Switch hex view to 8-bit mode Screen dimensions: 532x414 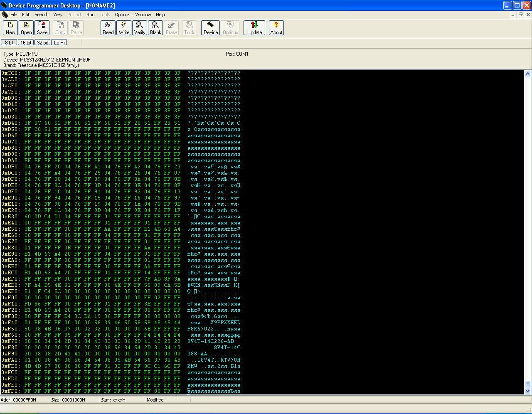(x=9, y=42)
